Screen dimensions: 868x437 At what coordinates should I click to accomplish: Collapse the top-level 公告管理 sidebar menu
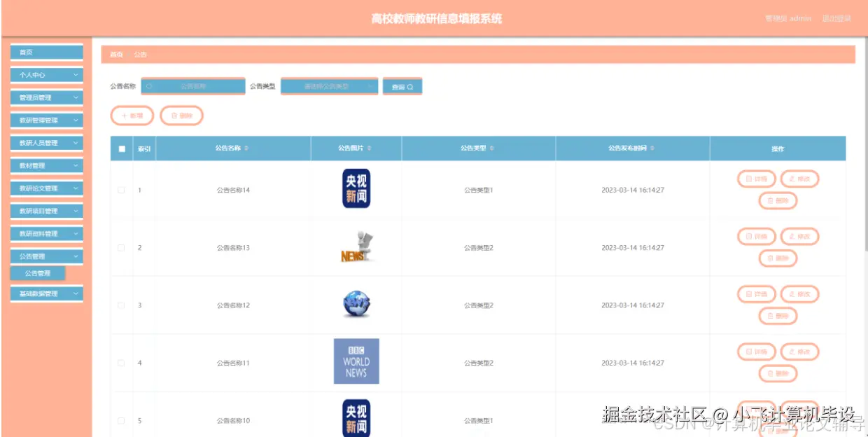(x=46, y=256)
